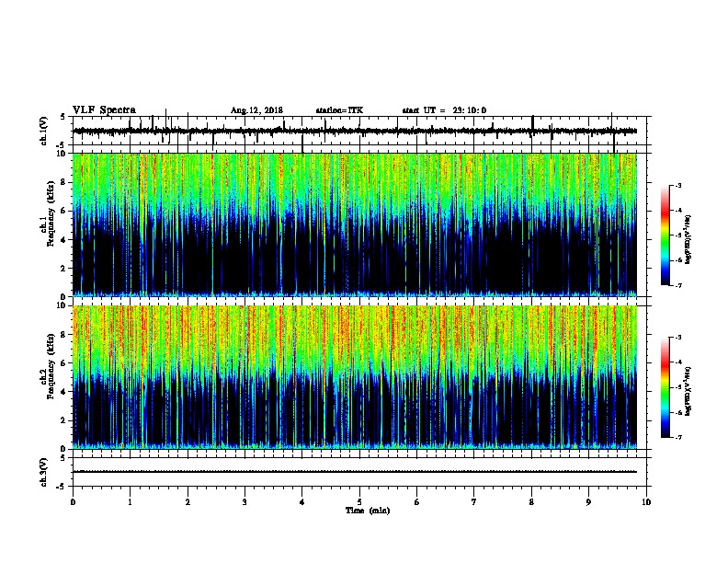Click the ch.3 flat voltage trace
The height and width of the screenshot is (563, 728).
coord(355,472)
